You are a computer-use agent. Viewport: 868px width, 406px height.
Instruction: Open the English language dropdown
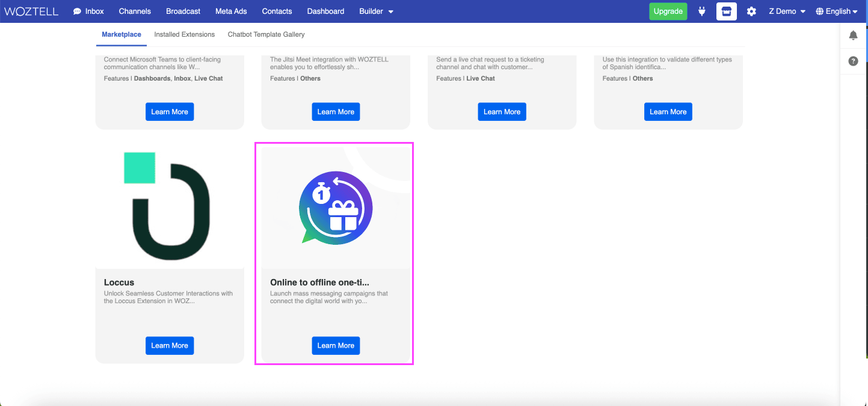click(x=837, y=11)
